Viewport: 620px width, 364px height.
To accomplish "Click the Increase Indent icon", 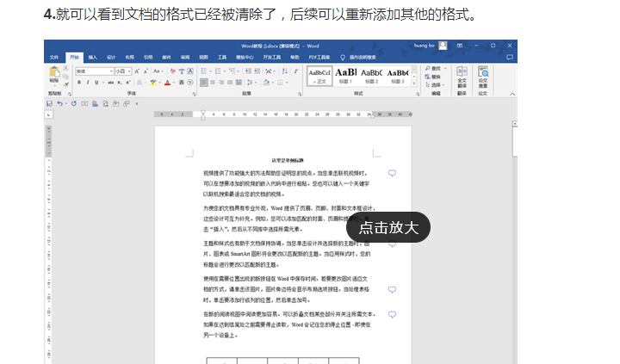I will 257,71.
